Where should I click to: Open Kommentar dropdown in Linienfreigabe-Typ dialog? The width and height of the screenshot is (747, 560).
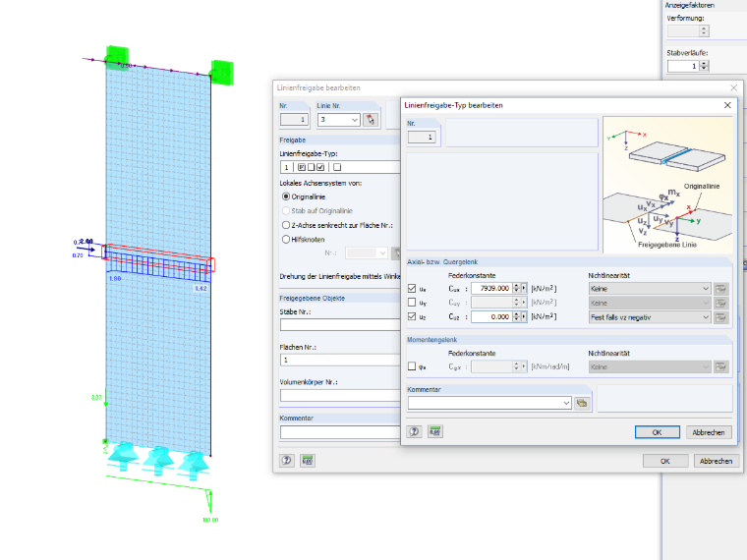[x=566, y=403]
